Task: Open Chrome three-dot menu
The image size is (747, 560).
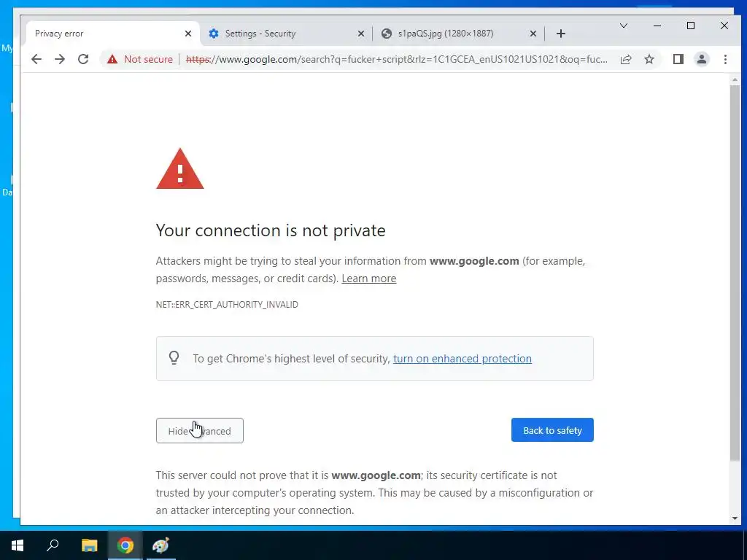Action: click(725, 59)
